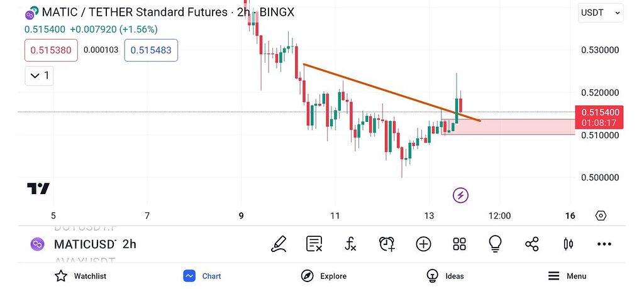Image resolution: width=644 pixels, height=289 pixels.
Task: Select the drawing pencil tool
Action: pos(279,244)
